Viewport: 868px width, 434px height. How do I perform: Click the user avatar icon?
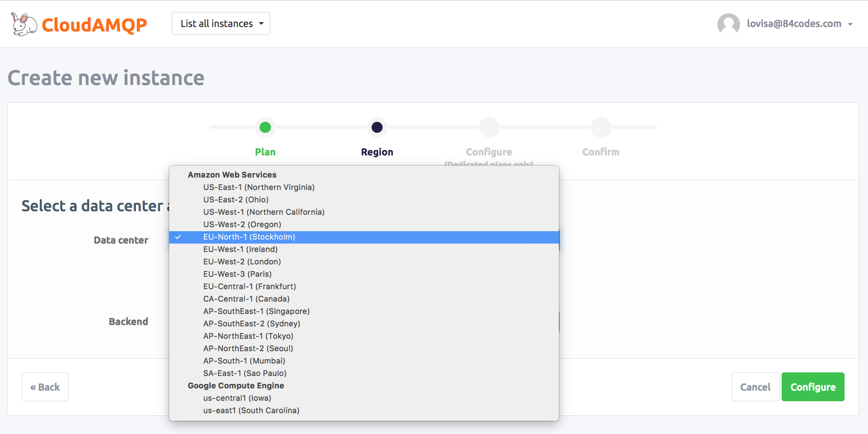pos(728,24)
